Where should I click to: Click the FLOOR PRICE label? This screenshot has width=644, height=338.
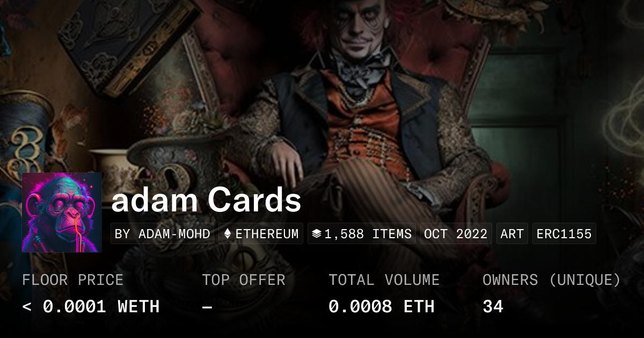coord(72,280)
